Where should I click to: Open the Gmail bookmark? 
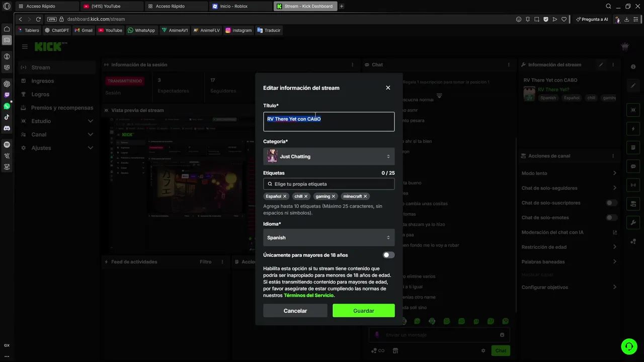pyautogui.click(x=84, y=30)
